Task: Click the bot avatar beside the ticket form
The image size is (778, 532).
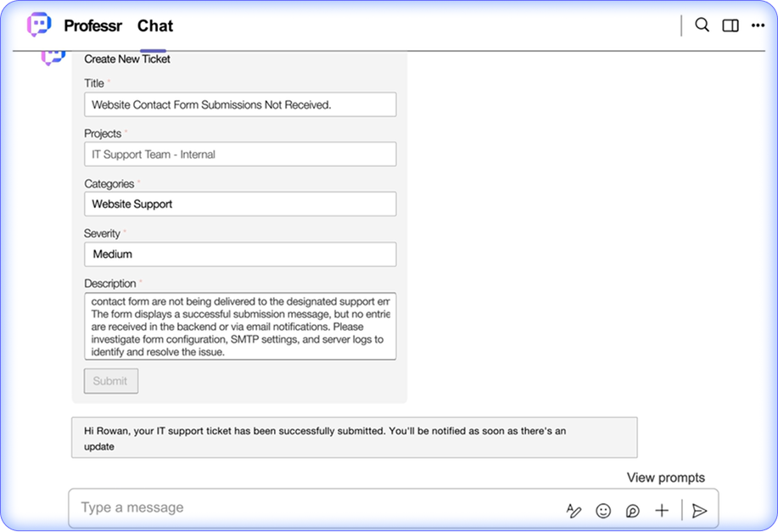Action: tap(53, 57)
